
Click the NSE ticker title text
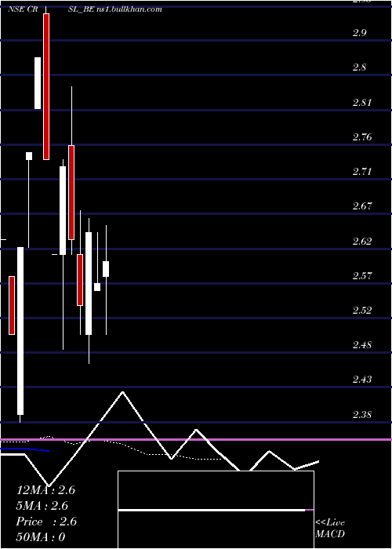[x=85, y=9]
